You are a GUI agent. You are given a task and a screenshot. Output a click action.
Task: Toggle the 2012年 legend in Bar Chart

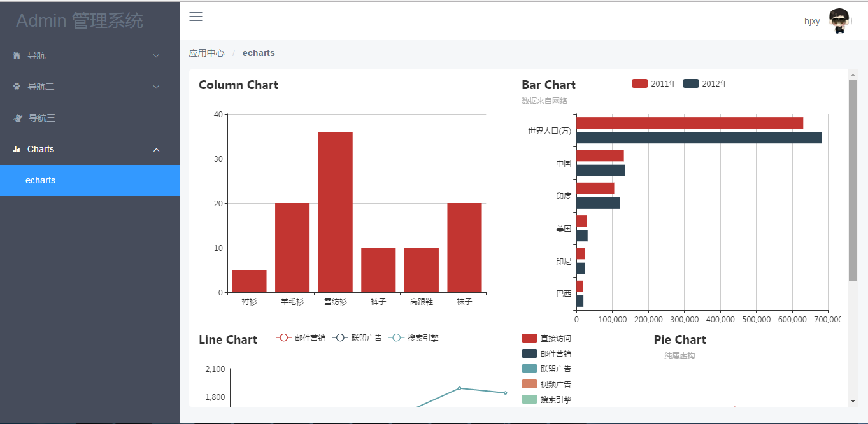705,84
